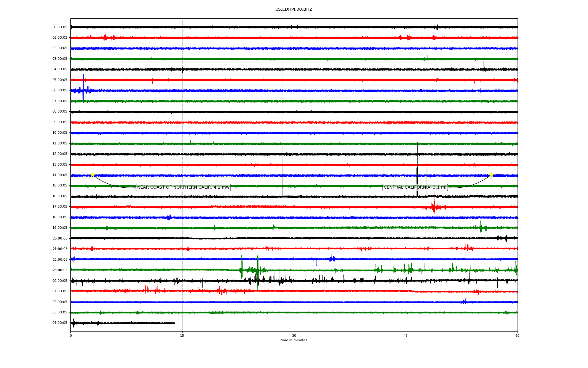Click the US.EDHPI.00.BHZ plot title
This screenshot has width=588, height=368.
tap(294, 10)
